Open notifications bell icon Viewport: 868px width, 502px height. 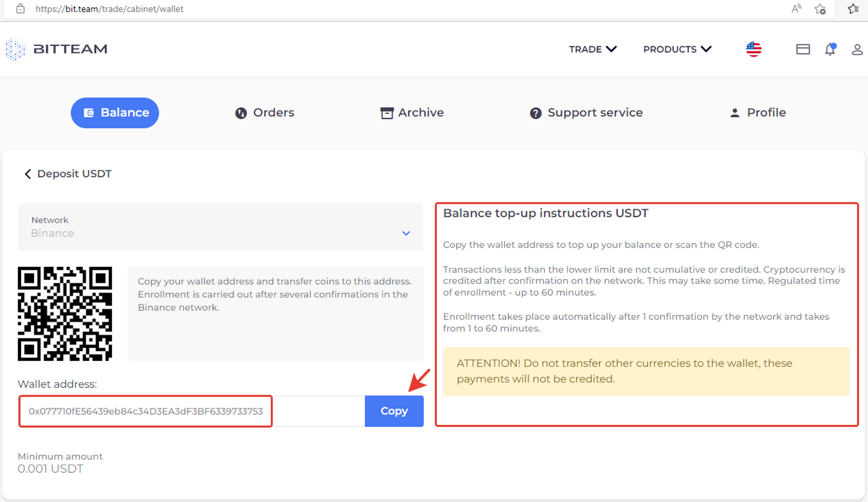[x=830, y=49]
